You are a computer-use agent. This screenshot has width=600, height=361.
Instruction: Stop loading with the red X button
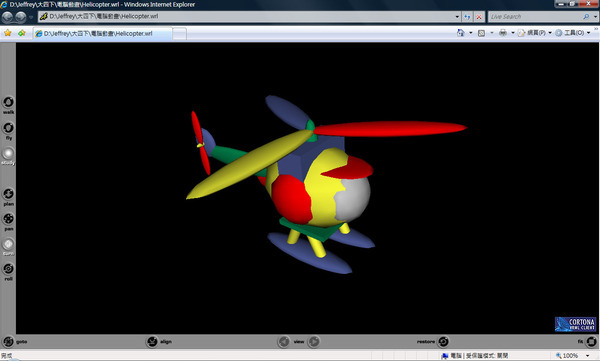click(479, 16)
